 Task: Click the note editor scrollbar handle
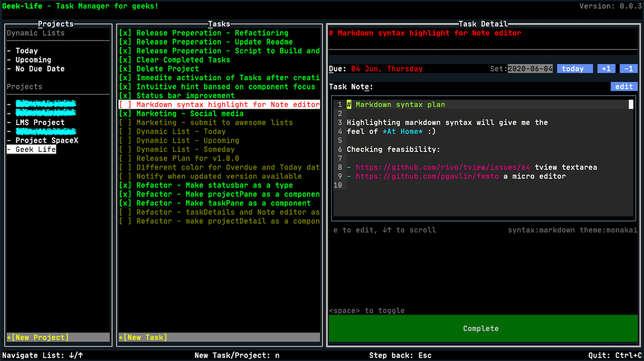click(x=631, y=105)
